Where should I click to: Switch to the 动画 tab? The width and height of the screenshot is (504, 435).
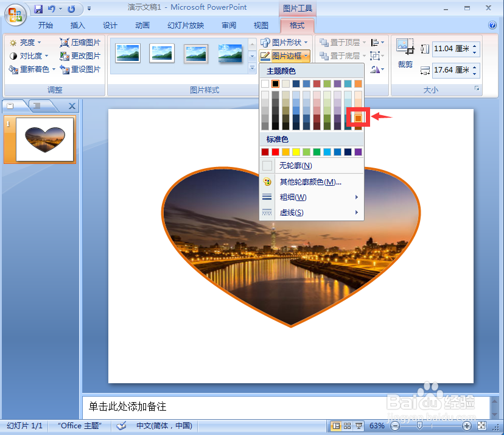[142, 25]
